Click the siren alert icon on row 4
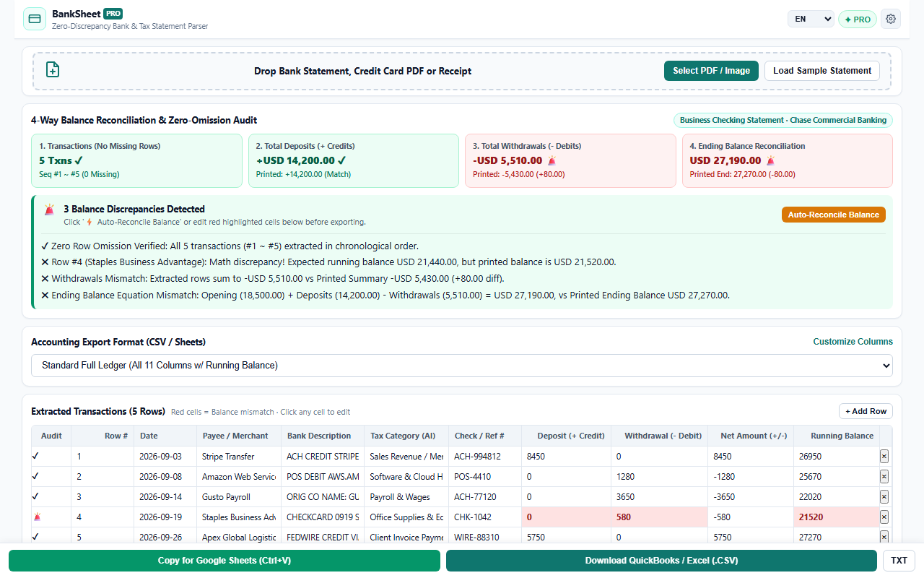Image resolution: width=924 pixels, height=578 pixels. coord(37,517)
